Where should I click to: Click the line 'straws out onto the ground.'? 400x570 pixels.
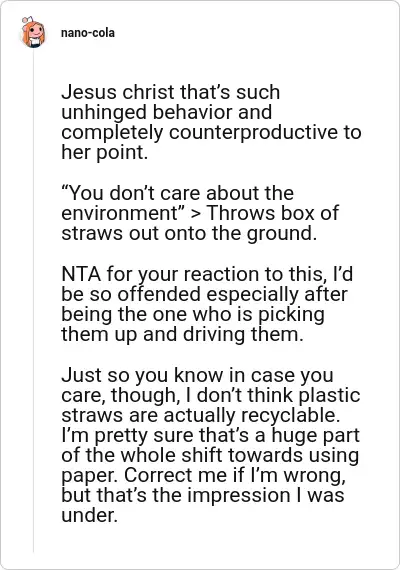click(189, 233)
